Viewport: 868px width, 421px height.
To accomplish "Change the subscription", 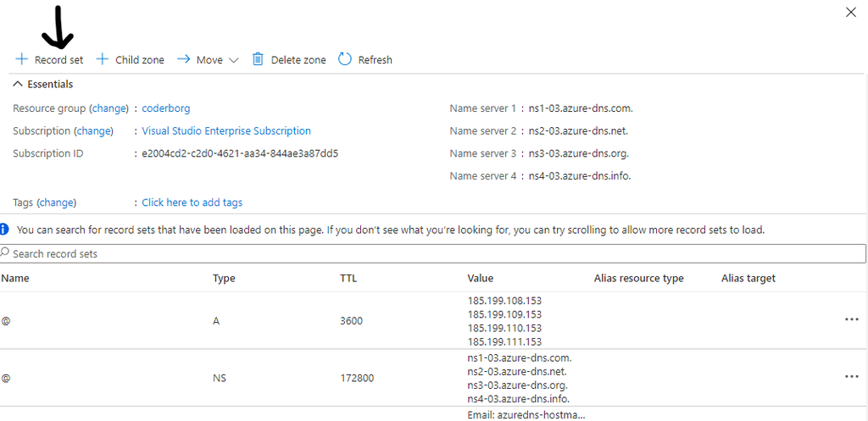I will point(93,131).
